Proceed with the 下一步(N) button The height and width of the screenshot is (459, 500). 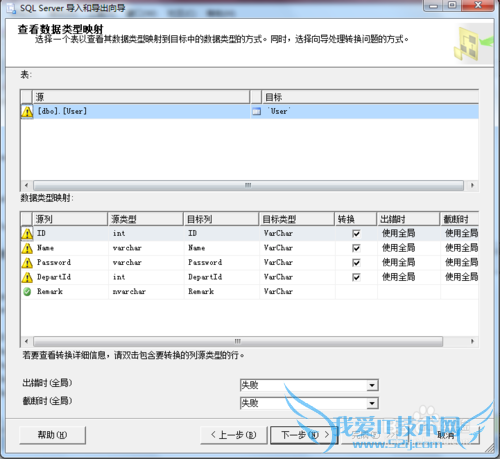(x=304, y=435)
